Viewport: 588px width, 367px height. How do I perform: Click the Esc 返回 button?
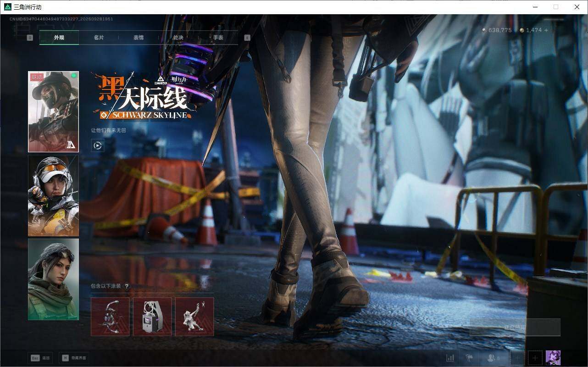(x=40, y=358)
